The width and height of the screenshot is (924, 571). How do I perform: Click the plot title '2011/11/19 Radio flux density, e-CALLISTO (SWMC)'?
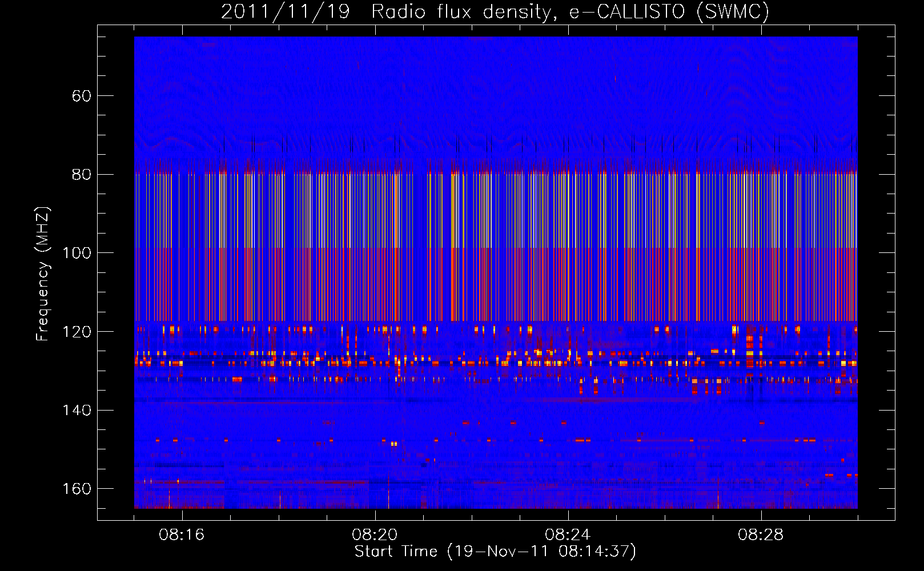pos(495,11)
